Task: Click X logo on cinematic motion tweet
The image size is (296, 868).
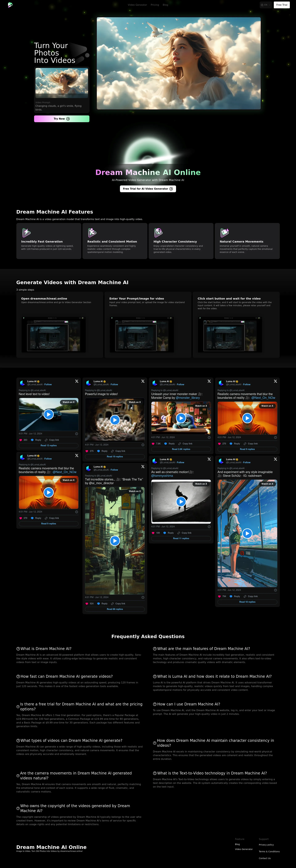Action: (209, 459)
